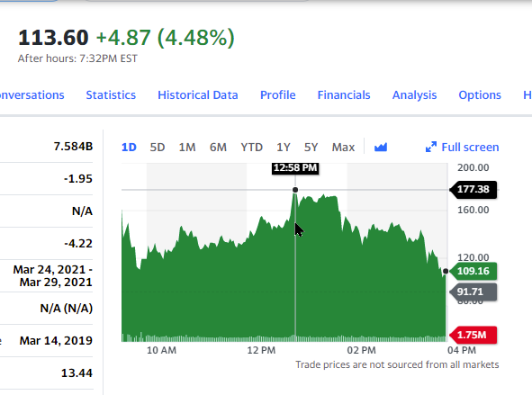View the Max range chart
The height and width of the screenshot is (395, 532).
click(x=343, y=148)
